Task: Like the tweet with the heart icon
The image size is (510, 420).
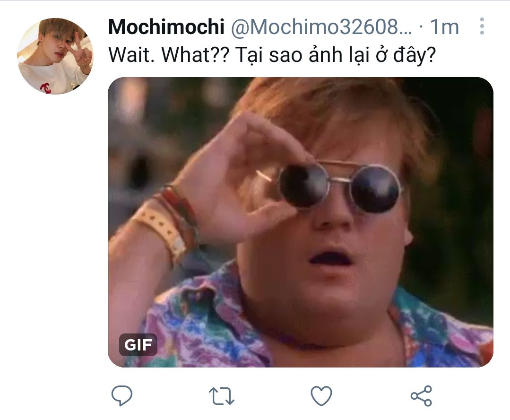Action: 321,395
